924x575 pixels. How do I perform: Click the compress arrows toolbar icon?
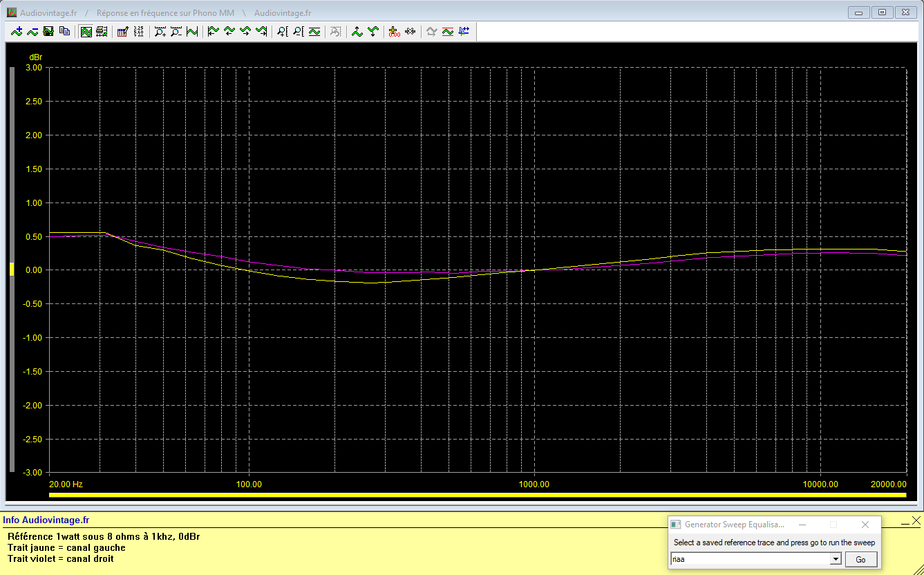click(410, 31)
